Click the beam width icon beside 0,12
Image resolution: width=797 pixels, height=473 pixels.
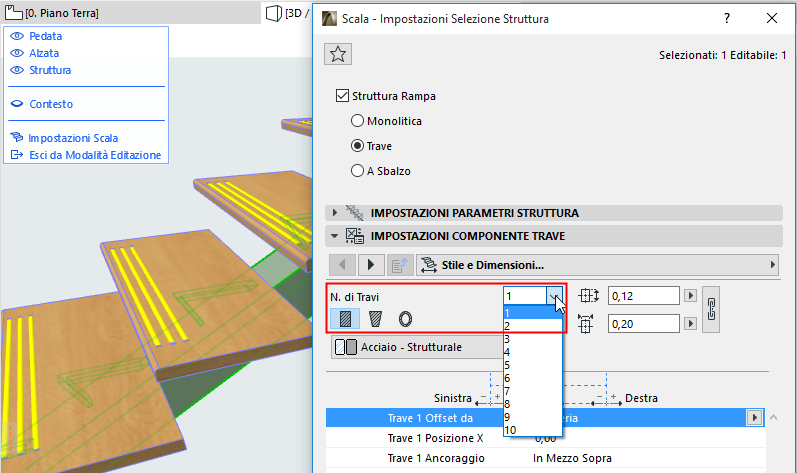pos(588,296)
